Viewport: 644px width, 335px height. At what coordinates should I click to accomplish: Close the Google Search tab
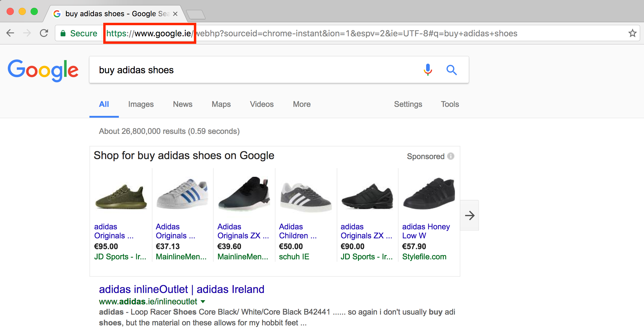pyautogui.click(x=175, y=14)
